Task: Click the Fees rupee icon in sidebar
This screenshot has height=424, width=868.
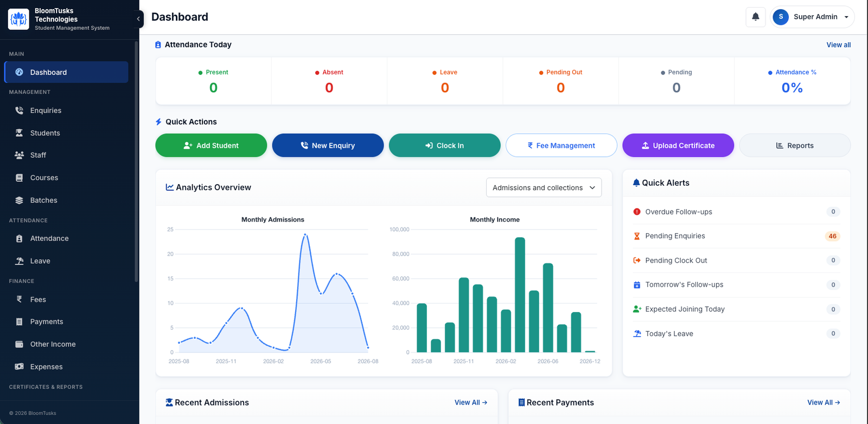Action: click(20, 299)
